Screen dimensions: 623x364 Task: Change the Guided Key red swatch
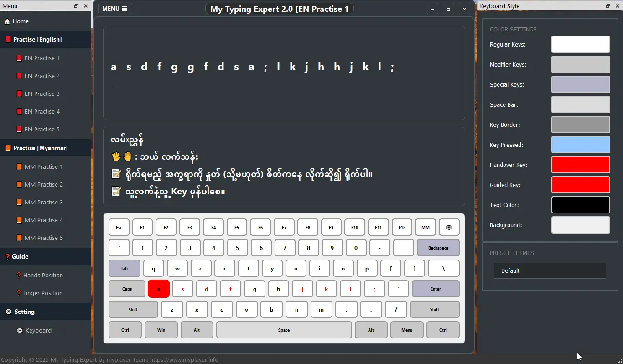click(581, 185)
